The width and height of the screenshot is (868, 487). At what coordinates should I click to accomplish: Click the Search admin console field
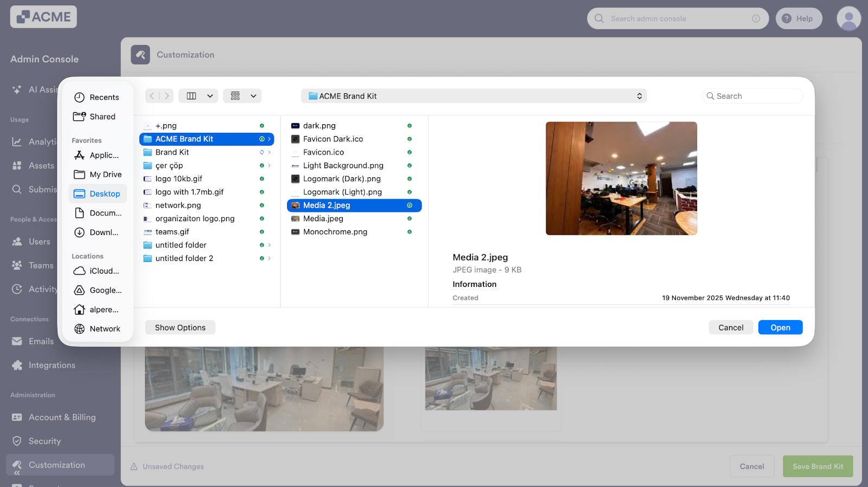(678, 18)
